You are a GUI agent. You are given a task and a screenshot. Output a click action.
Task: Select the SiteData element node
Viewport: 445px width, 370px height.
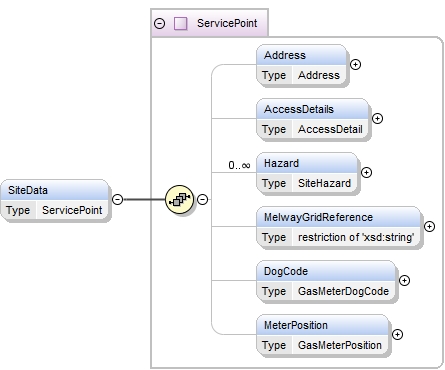pyautogui.click(x=55, y=200)
